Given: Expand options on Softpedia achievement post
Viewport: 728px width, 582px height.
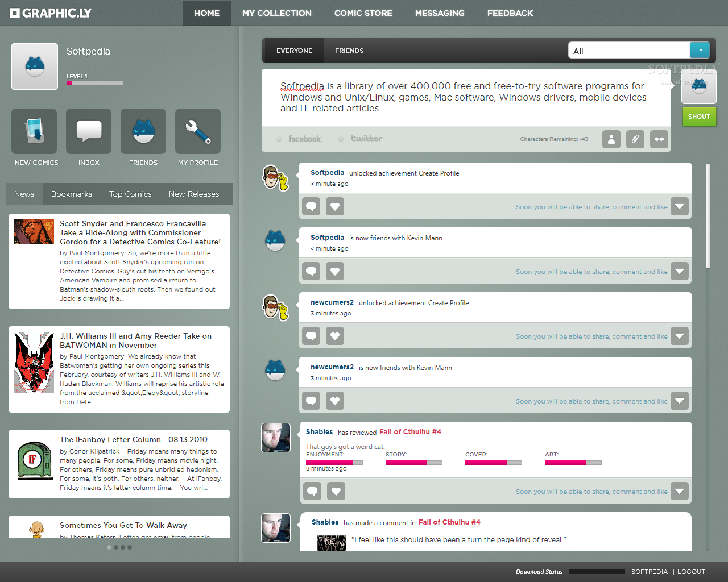Looking at the screenshot, I should tap(680, 206).
